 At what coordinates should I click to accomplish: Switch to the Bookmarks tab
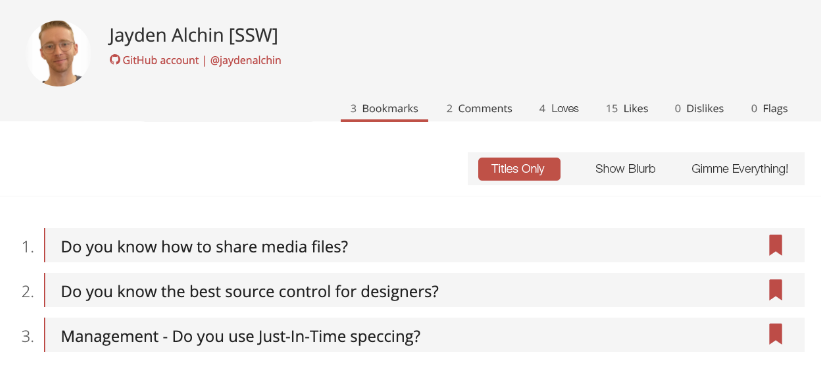tap(384, 108)
